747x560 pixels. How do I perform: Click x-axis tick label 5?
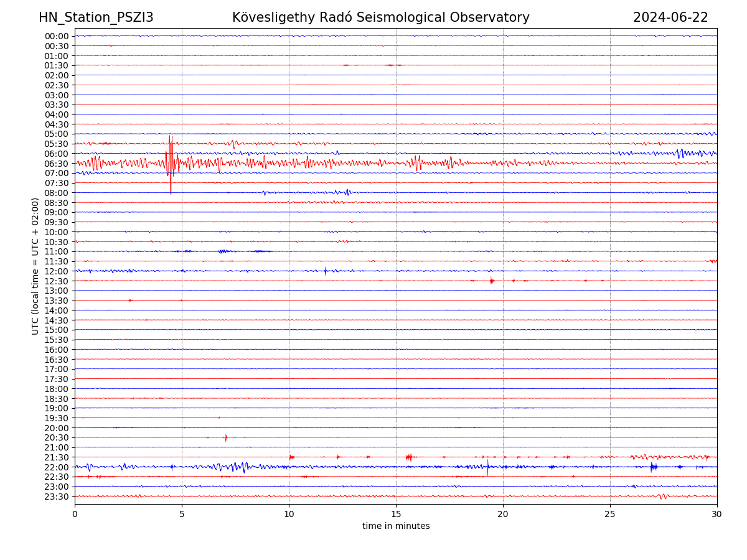[x=182, y=514]
